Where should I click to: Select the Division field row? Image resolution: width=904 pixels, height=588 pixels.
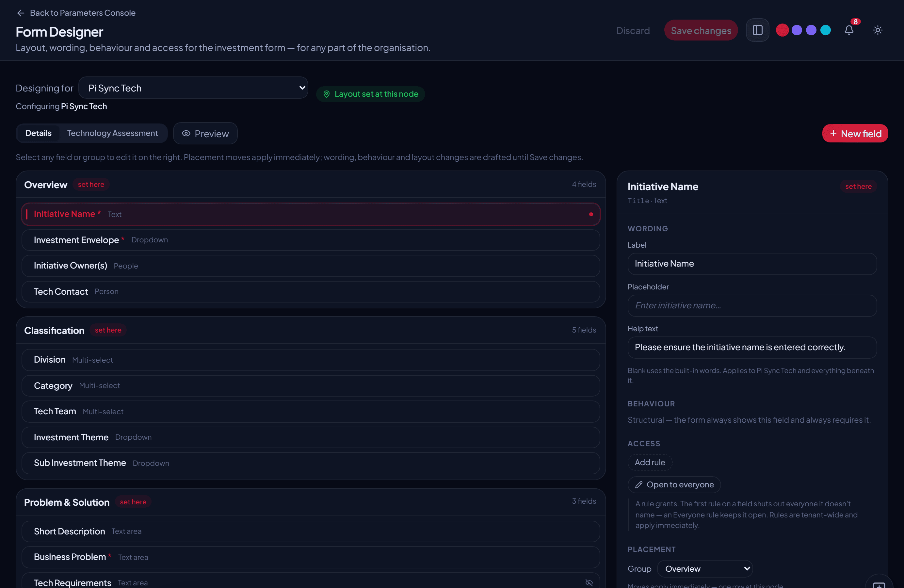311,360
